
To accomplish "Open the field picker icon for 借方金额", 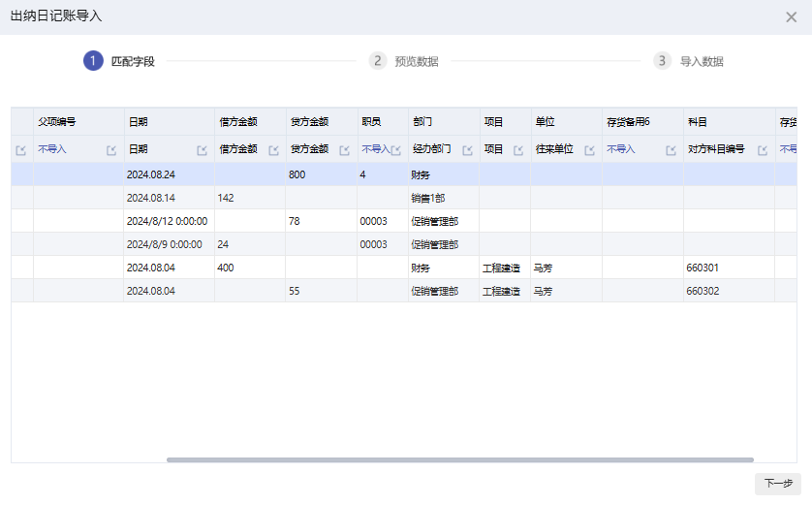I will pos(273,150).
